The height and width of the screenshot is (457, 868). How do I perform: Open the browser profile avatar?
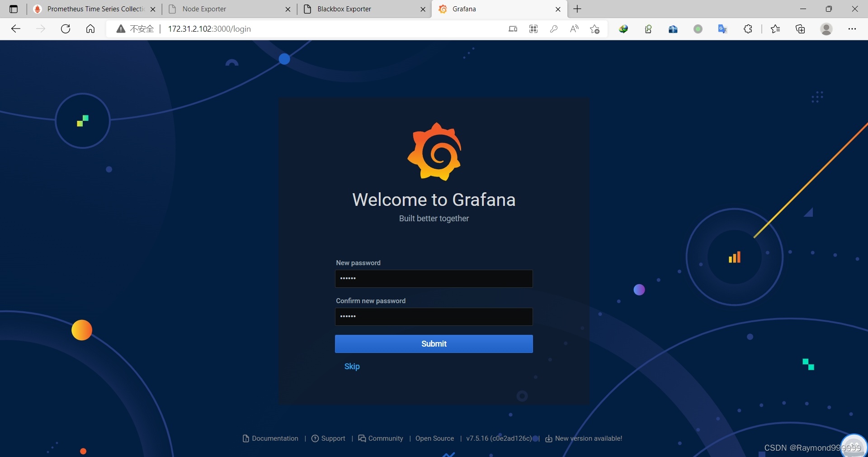tap(826, 29)
